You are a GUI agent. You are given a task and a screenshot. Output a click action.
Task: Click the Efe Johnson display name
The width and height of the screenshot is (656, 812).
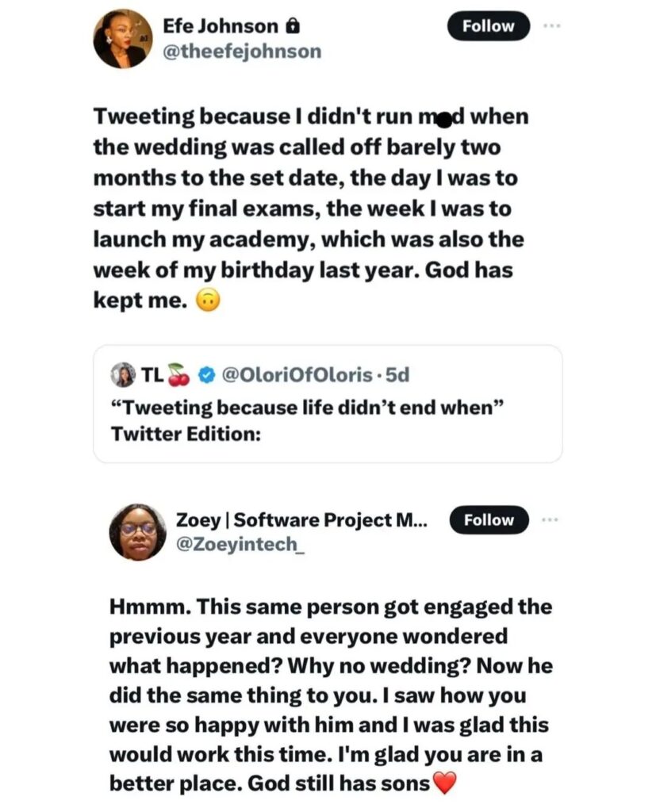(x=221, y=27)
